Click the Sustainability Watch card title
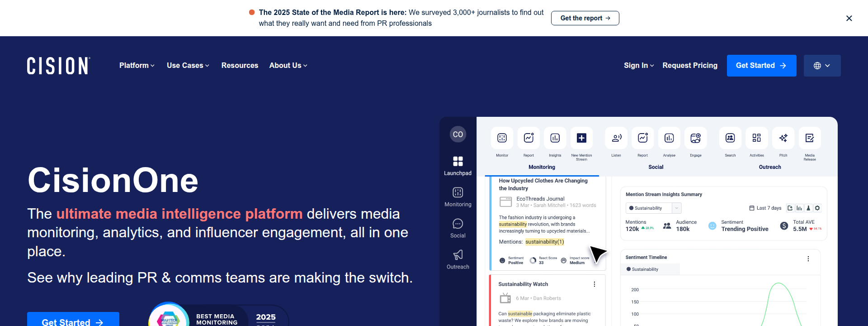The height and width of the screenshot is (326, 868). pos(523,284)
